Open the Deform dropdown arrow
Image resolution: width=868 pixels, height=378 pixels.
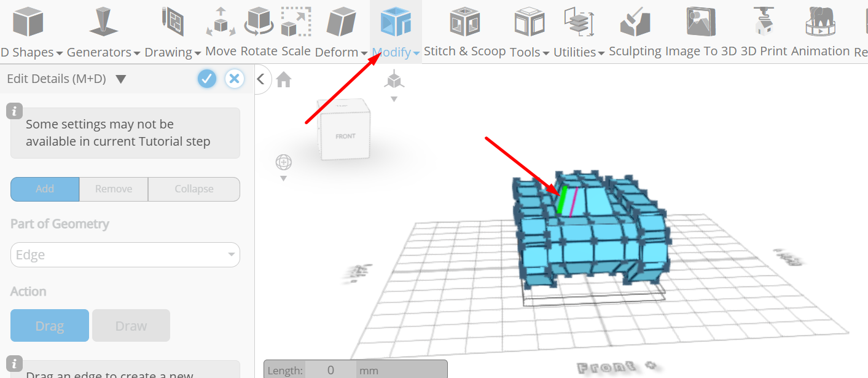(364, 53)
